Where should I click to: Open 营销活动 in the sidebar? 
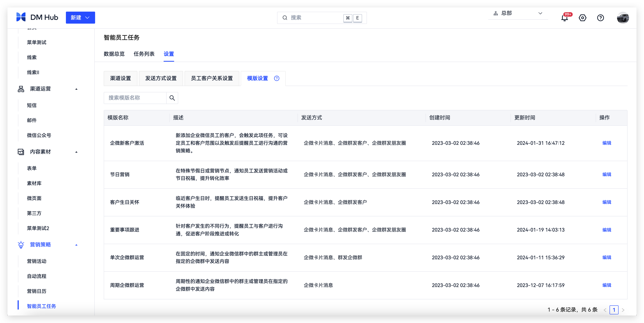point(37,261)
